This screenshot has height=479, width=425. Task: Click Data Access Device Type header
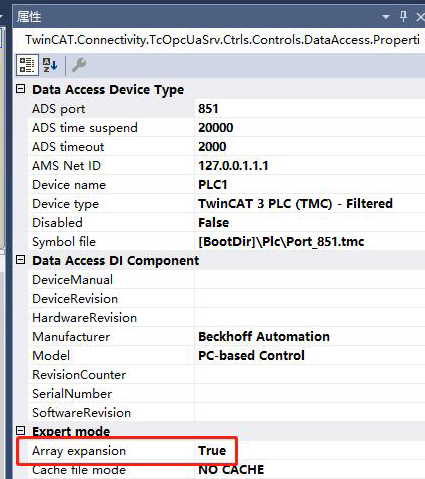[x=108, y=90]
